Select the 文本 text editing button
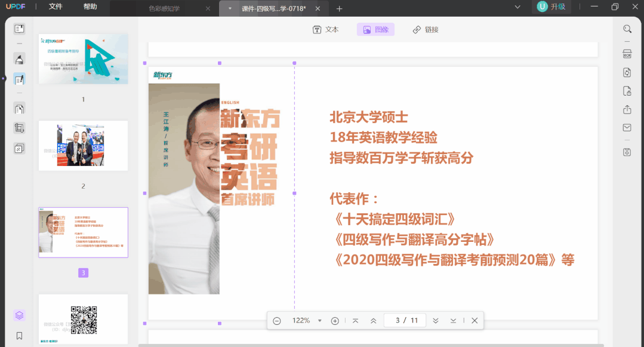The width and height of the screenshot is (644, 347). tap(326, 30)
